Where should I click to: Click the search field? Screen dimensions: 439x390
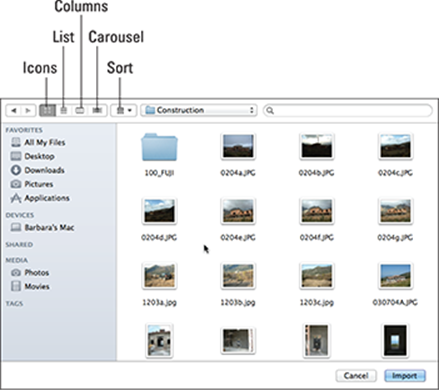tap(348, 110)
